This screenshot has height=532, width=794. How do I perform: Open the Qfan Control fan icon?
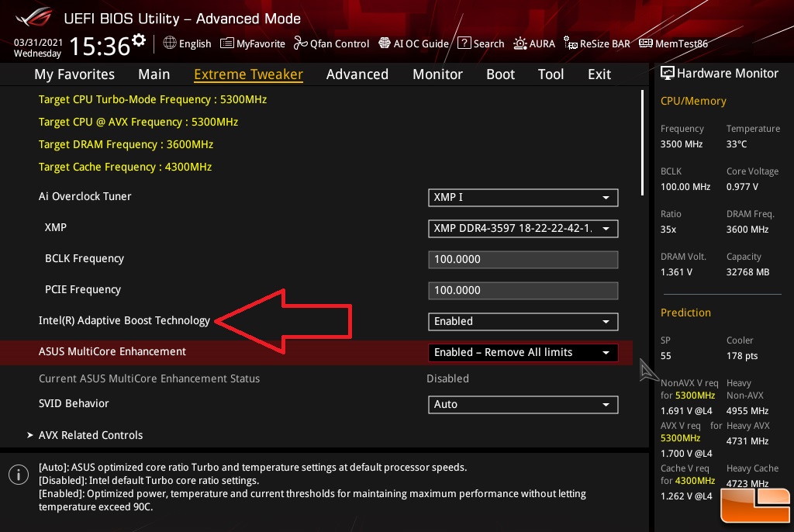[x=300, y=43]
